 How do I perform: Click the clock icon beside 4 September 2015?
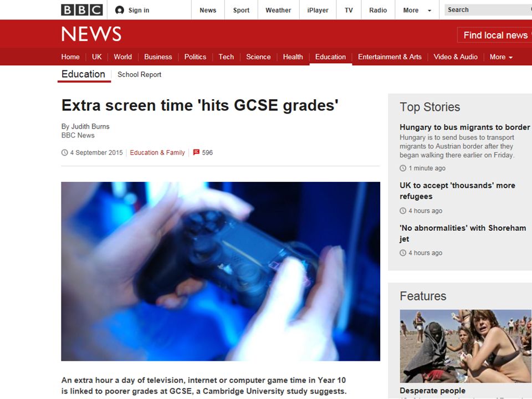tap(64, 153)
